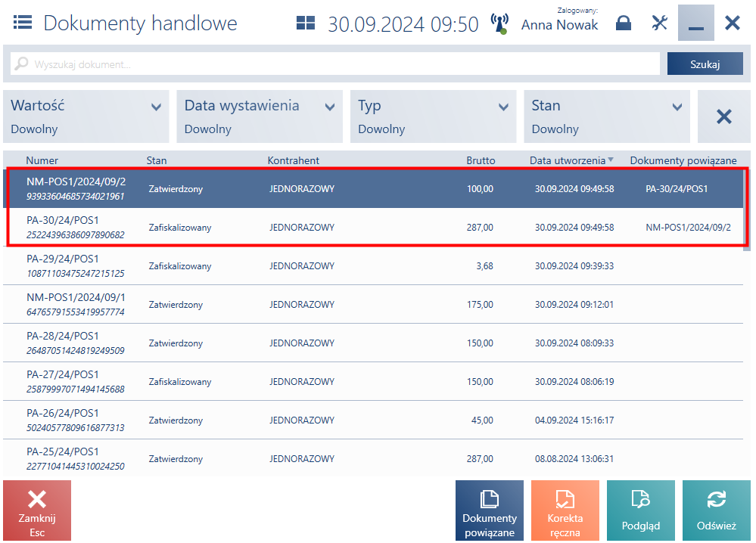Sort by the Stan column header
Screen dimensions: 756x543
pos(157,160)
